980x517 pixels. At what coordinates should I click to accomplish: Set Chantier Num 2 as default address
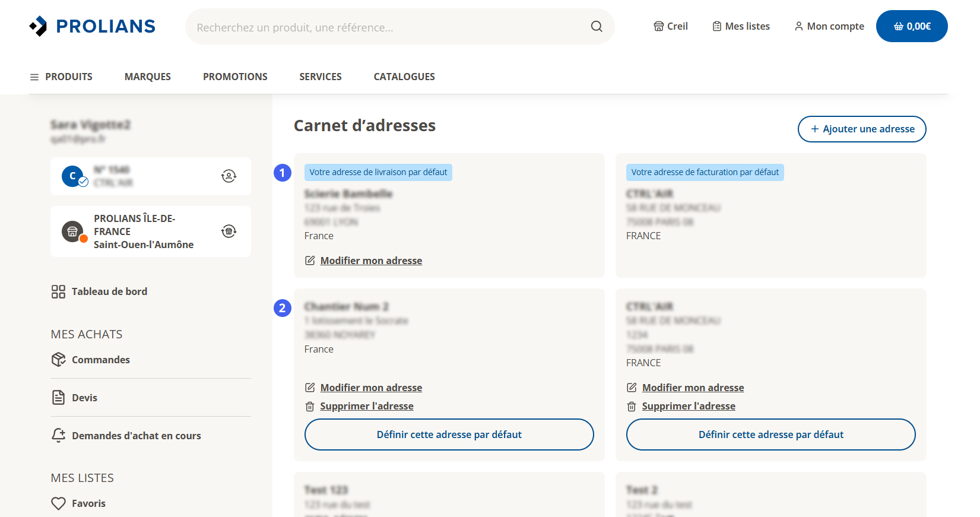[x=449, y=434]
